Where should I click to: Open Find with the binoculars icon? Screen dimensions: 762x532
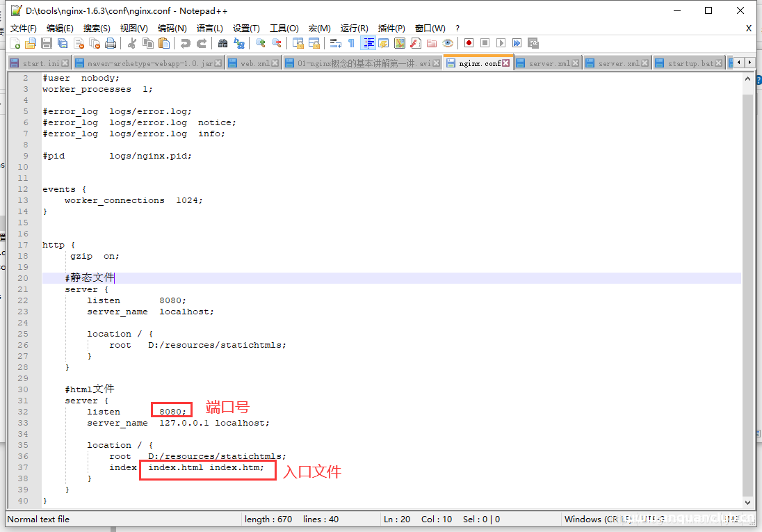click(x=222, y=43)
